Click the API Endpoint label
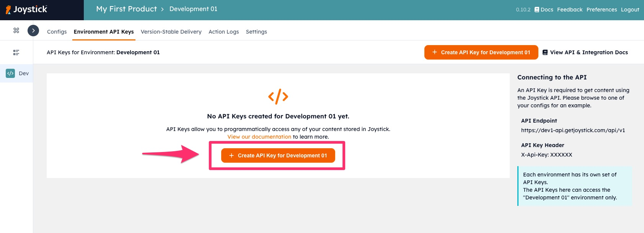This screenshot has width=644, height=233. point(539,121)
